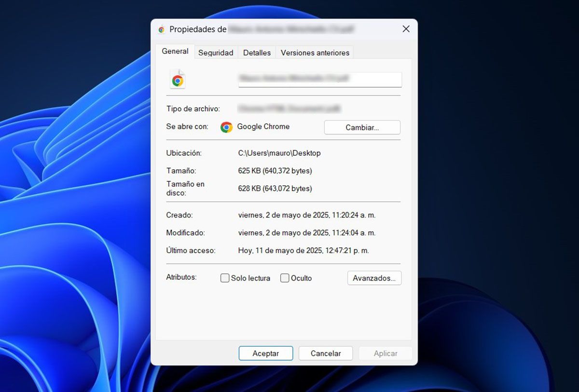Click the Cancelar button

pyautogui.click(x=326, y=353)
